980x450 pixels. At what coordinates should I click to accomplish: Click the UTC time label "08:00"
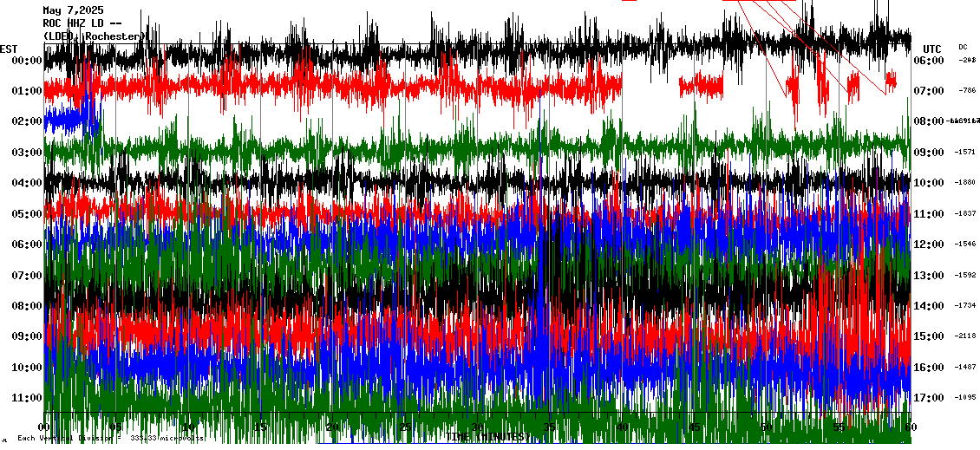pyautogui.click(x=929, y=121)
